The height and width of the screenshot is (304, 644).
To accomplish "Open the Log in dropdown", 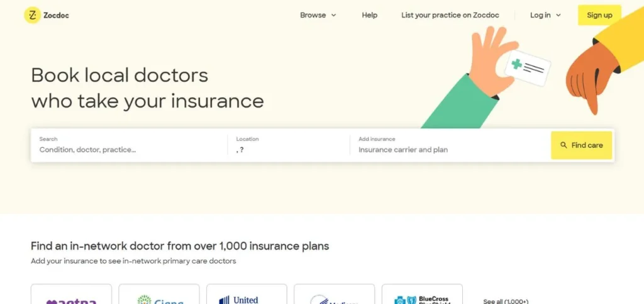I will point(545,15).
